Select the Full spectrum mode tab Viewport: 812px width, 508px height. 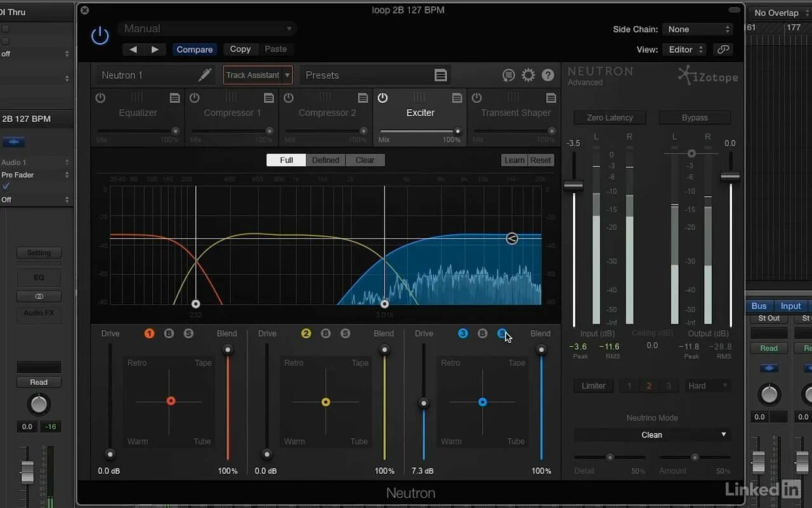coord(286,160)
